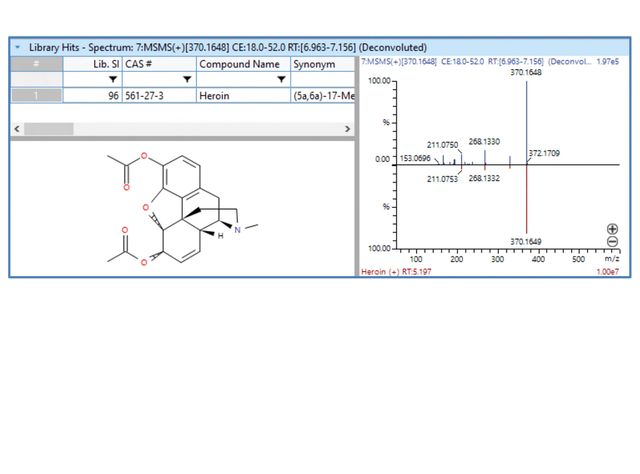Open the Compound Name filter dropdown

(x=281, y=79)
